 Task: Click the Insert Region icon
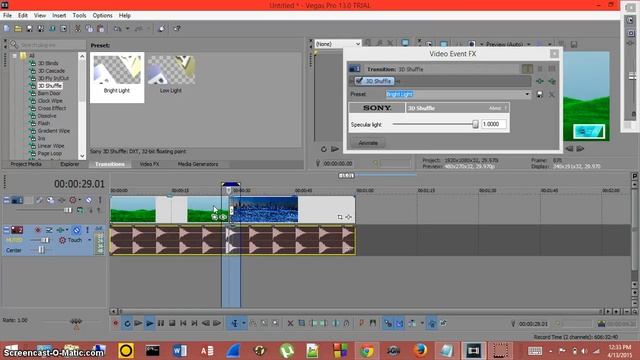point(373,324)
